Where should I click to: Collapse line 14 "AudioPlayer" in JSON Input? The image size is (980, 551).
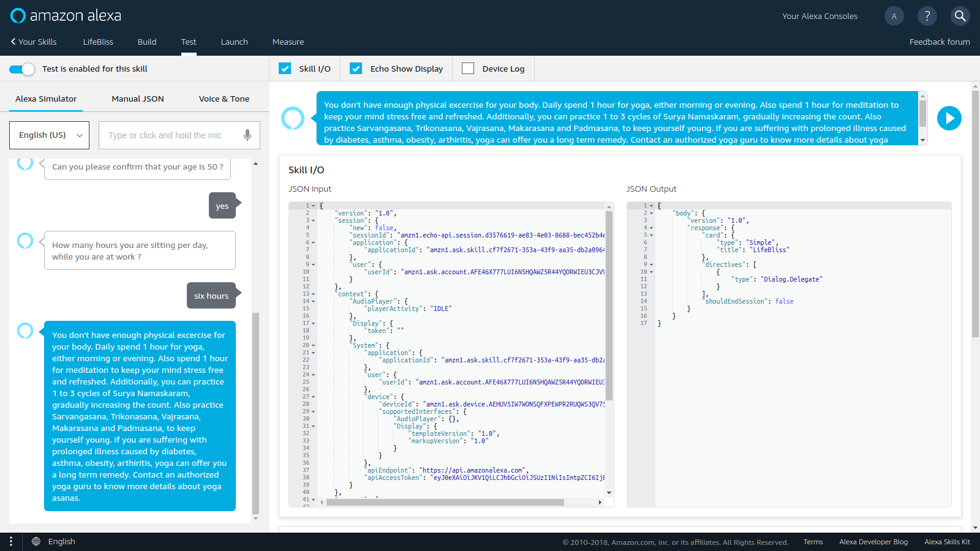point(314,301)
